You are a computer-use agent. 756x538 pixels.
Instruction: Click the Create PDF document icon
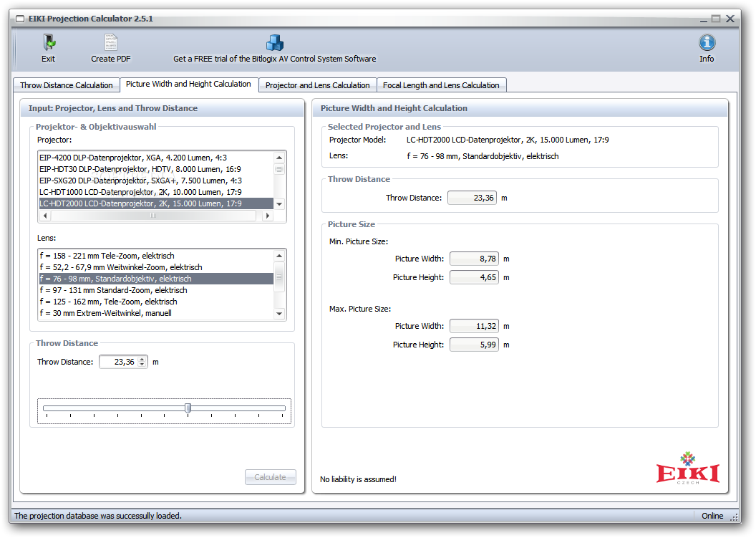click(x=110, y=42)
